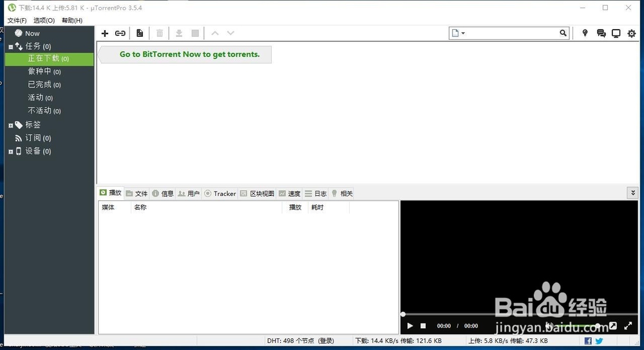Switch to the 速度 tab
Viewport: 644px width, 350px height.
(290, 193)
